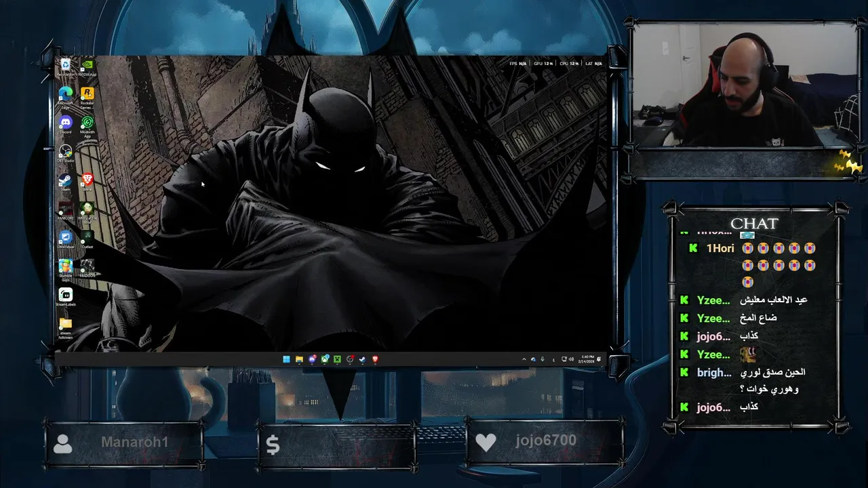
Task: Open the Windows Start menu
Action: point(286,359)
